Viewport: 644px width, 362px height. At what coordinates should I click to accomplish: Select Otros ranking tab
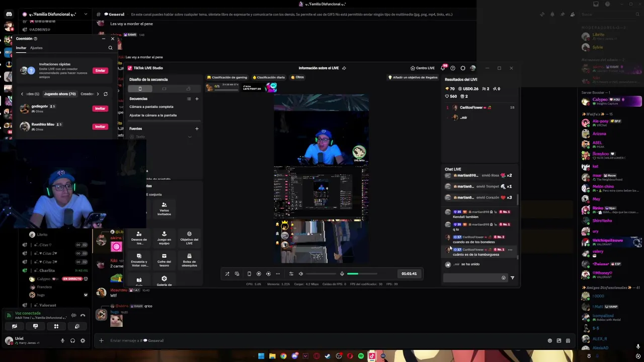pos(297,77)
